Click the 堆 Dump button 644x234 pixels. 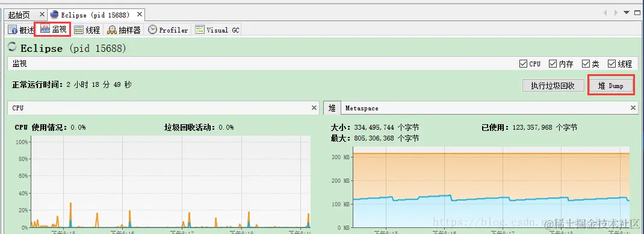[611, 86]
